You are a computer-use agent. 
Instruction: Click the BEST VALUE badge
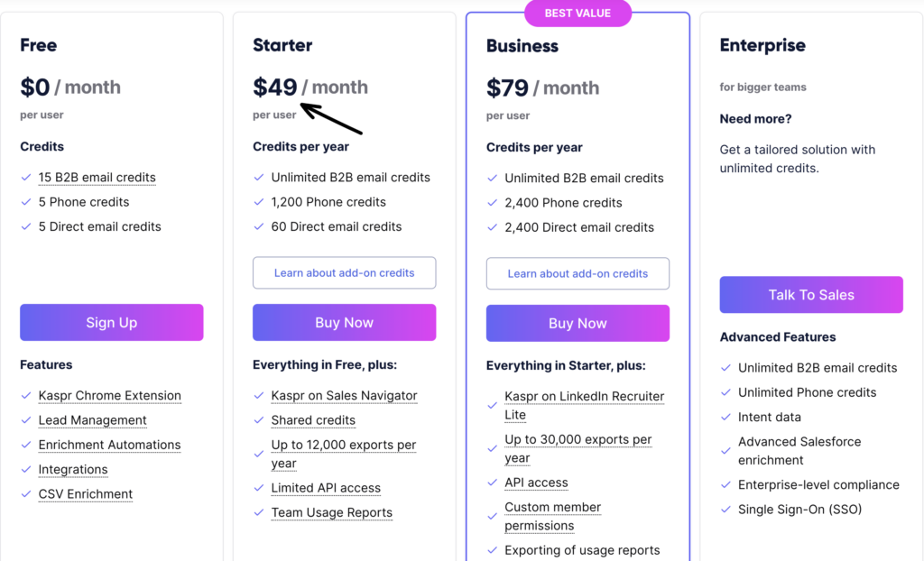[x=577, y=14]
